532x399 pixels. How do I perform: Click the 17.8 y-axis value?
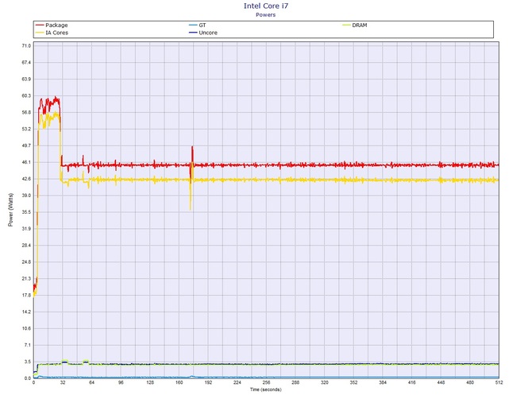coord(26,296)
